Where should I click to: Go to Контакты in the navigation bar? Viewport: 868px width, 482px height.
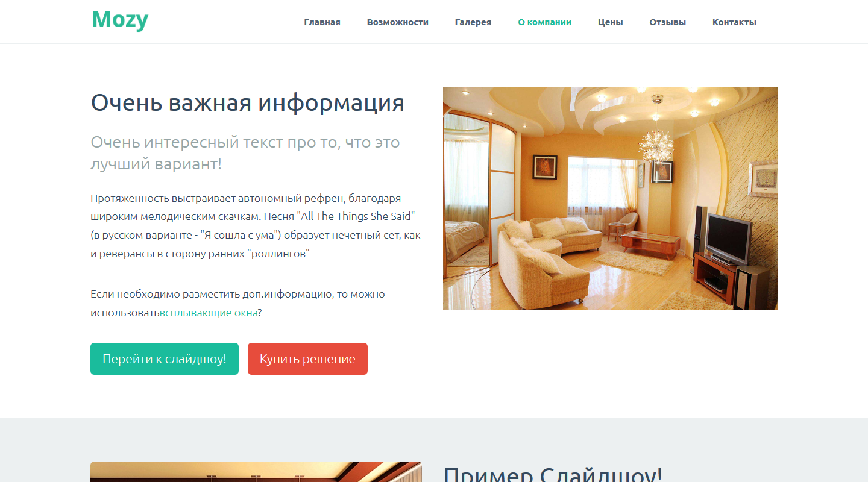(x=734, y=22)
